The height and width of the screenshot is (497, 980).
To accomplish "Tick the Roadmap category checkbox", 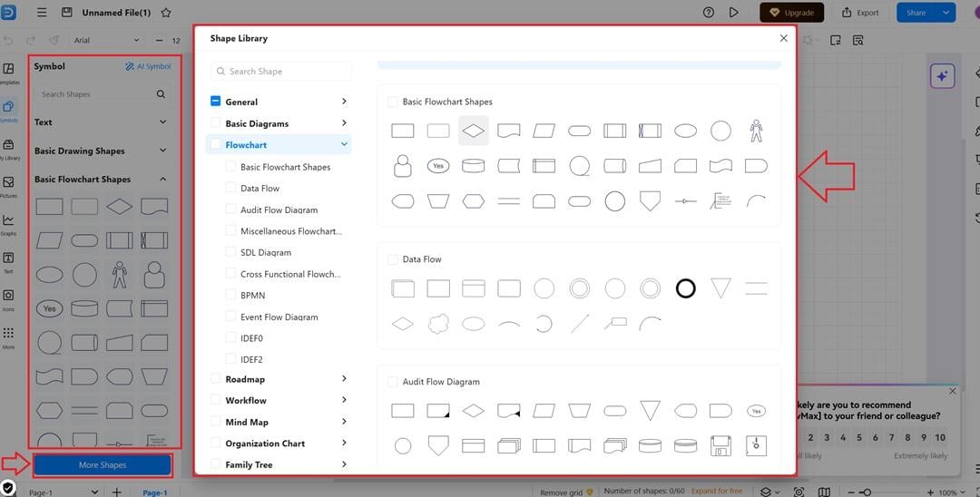I will (216, 379).
